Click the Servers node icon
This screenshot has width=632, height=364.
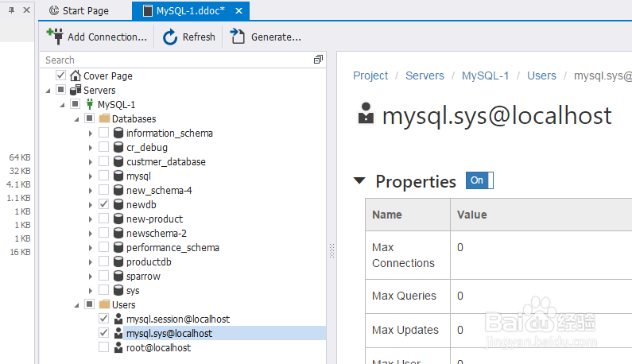[x=76, y=90]
